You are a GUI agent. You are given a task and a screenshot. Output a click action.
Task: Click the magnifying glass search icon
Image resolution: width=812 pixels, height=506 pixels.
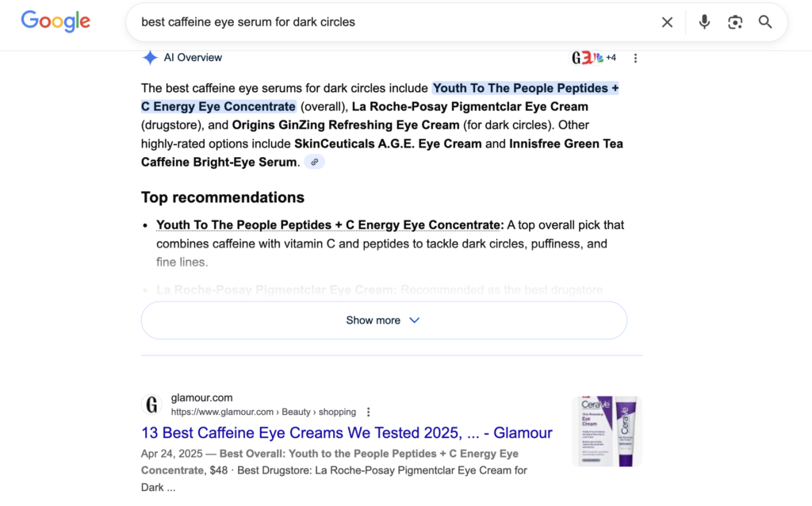765,22
